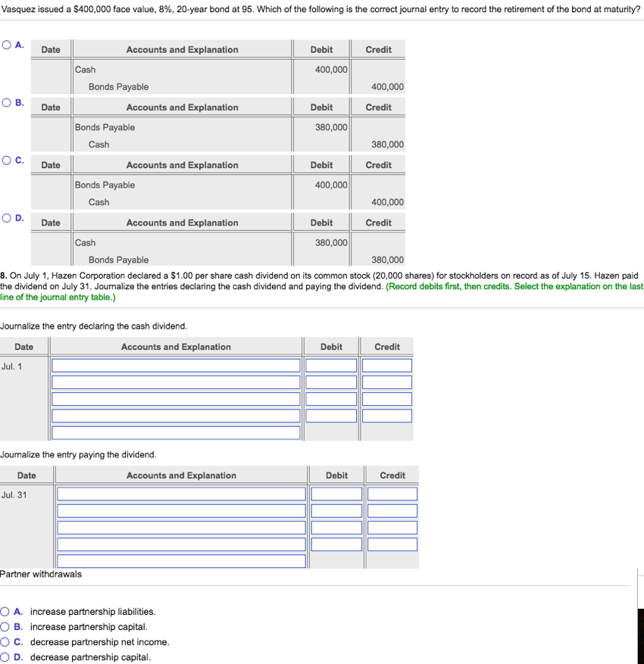Click first Debit field for Jul. 31 entry
The image size is (644, 664).
click(x=337, y=494)
